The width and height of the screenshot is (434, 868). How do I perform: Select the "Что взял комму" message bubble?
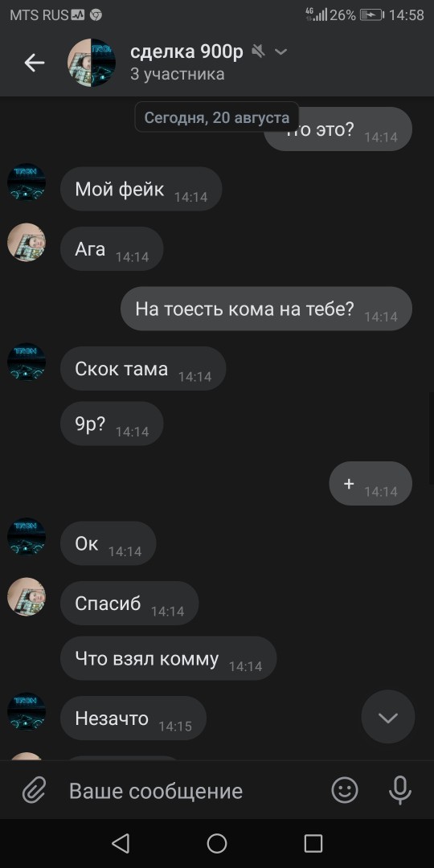click(x=168, y=658)
